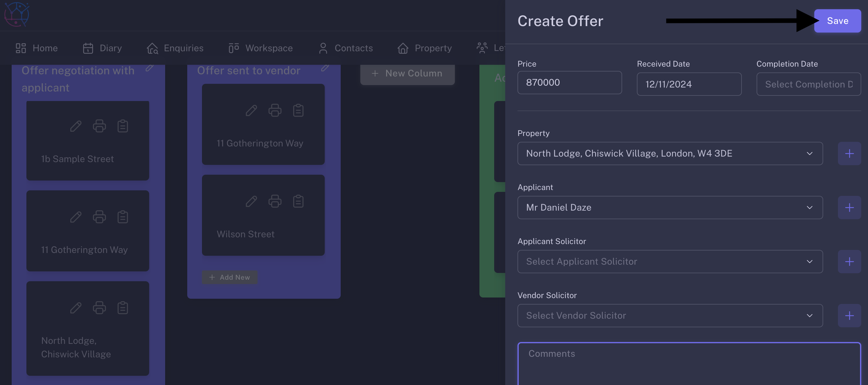Viewport: 868px width, 385px height.
Task: Click the plus icon next to Applicant Solicitor
Action: (849, 262)
